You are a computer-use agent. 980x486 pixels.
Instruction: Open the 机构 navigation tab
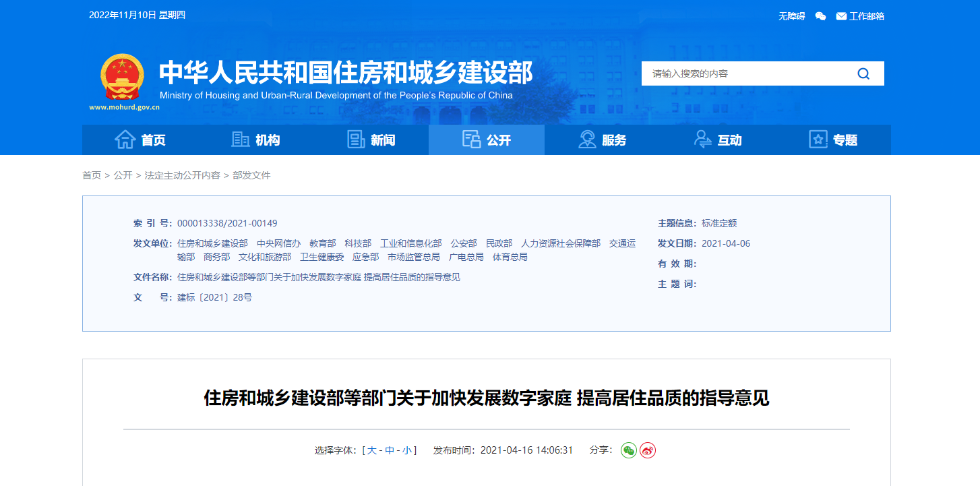click(x=255, y=140)
